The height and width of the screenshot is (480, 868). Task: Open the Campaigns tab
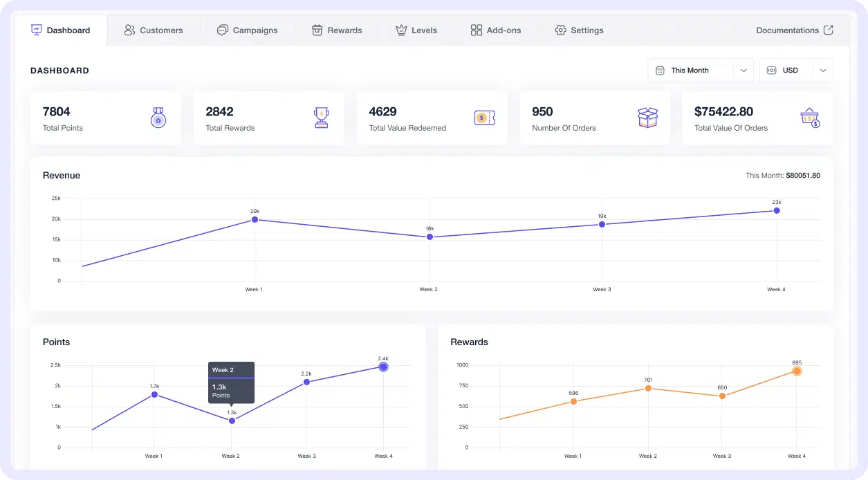coord(247,30)
